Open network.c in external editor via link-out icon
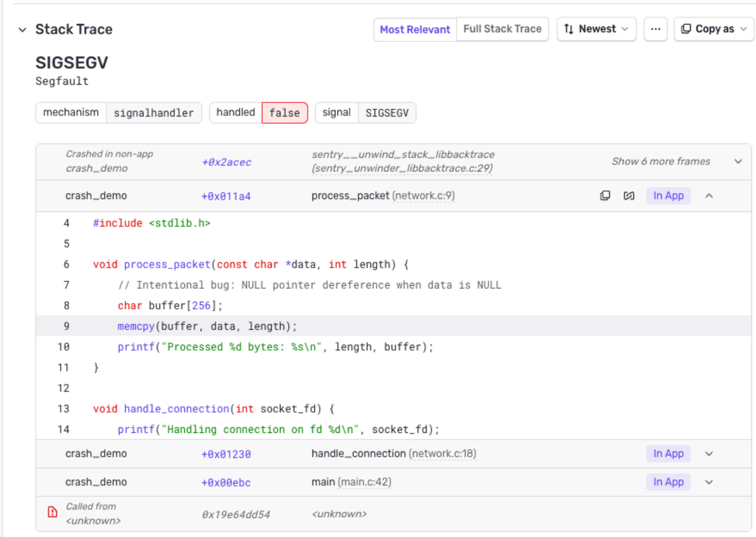The width and height of the screenshot is (756, 537). coord(629,196)
